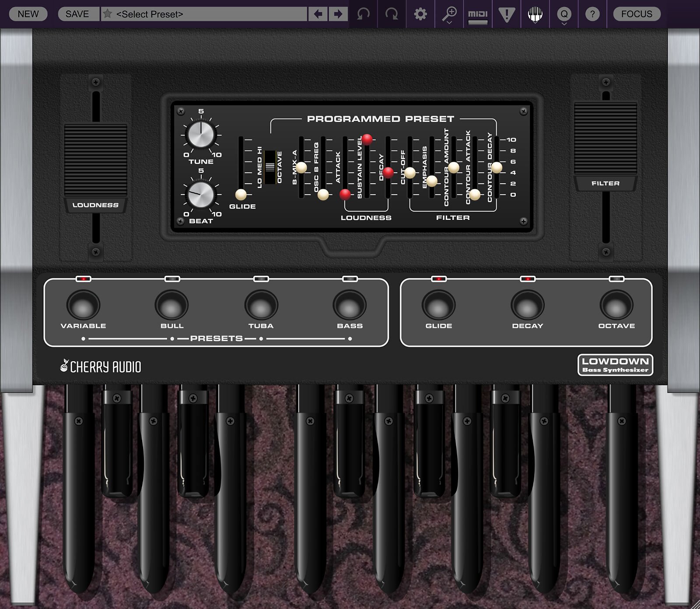Screen dimensions: 700x609
Task: Expand the Q quality dropdown
Action: click(564, 15)
